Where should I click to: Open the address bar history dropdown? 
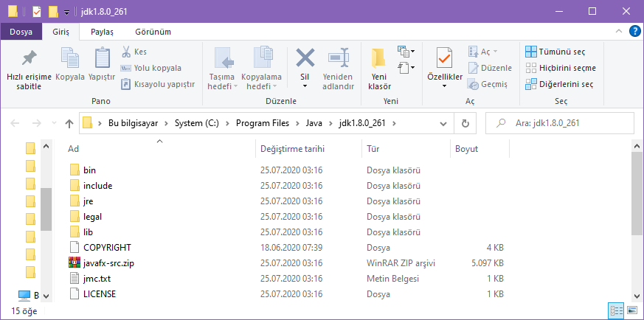coord(443,123)
